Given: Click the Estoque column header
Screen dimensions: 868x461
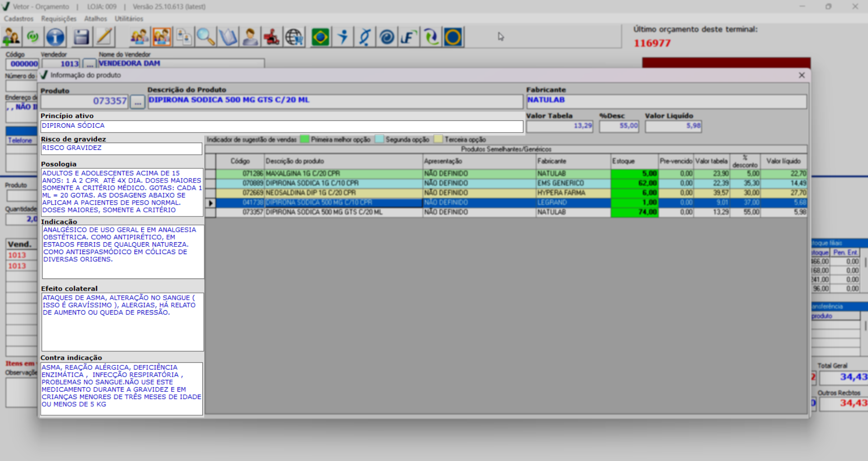Looking at the screenshot, I should tap(633, 161).
